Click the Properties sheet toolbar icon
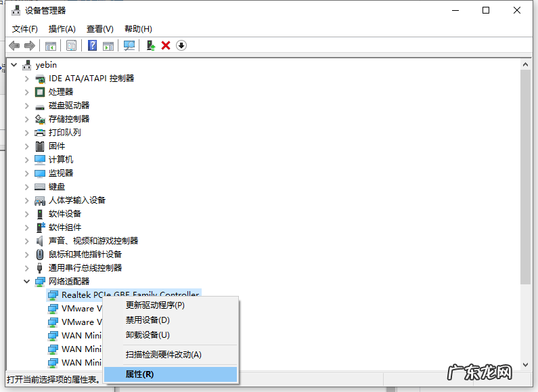The image size is (538, 392). 71,45
